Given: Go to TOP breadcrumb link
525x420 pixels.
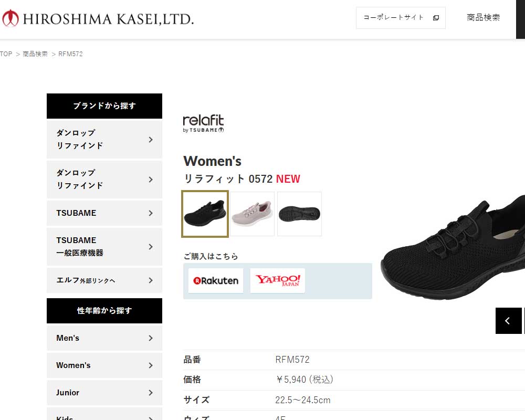Looking at the screenshot, I should click(x=6, y=54).
